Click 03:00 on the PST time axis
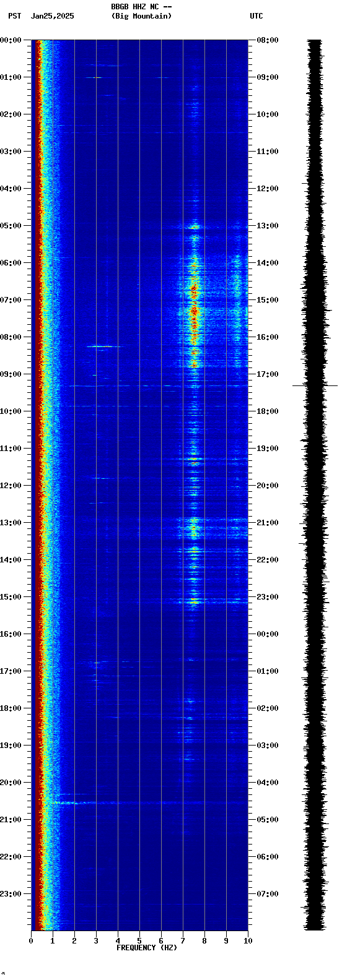 11,152
